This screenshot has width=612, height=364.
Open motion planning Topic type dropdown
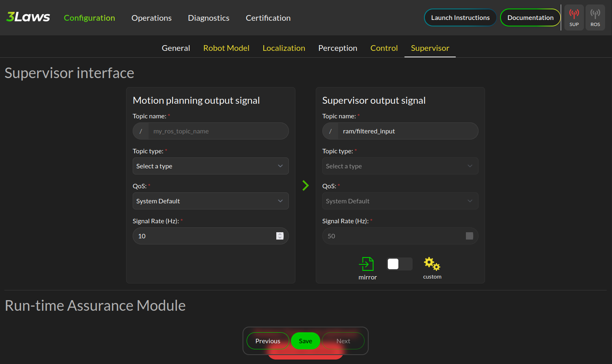point(210,166)
